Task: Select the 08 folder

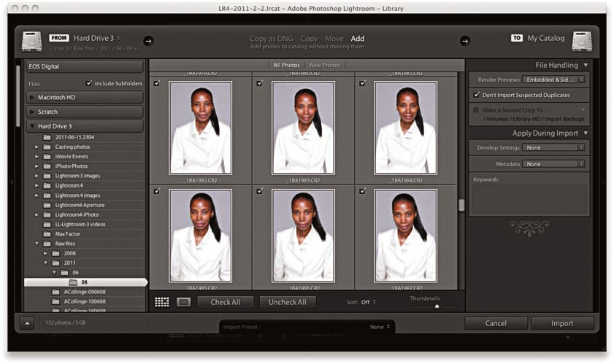Action: coord(85,282)
